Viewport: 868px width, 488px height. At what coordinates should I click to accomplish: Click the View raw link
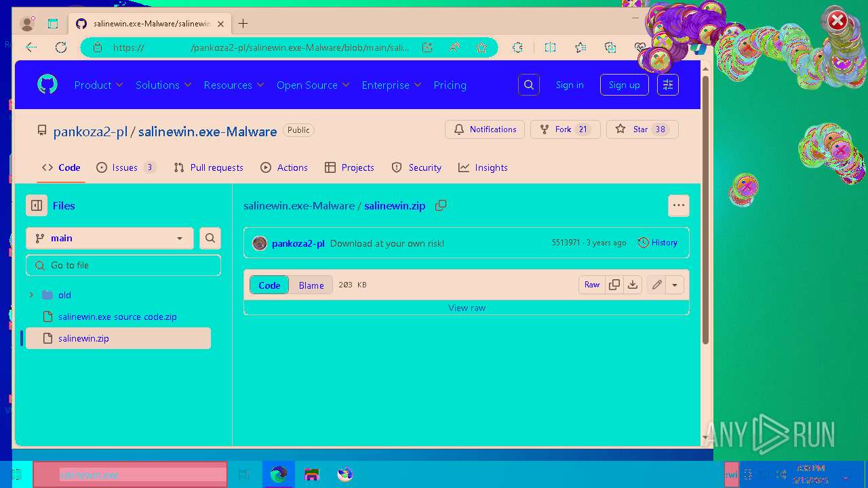pos(467,308)
